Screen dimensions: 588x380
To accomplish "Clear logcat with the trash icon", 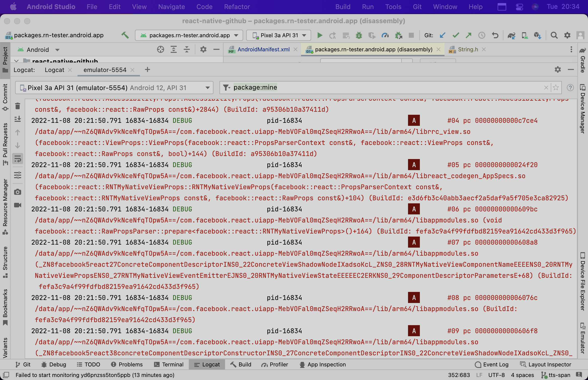I will 18,106.
